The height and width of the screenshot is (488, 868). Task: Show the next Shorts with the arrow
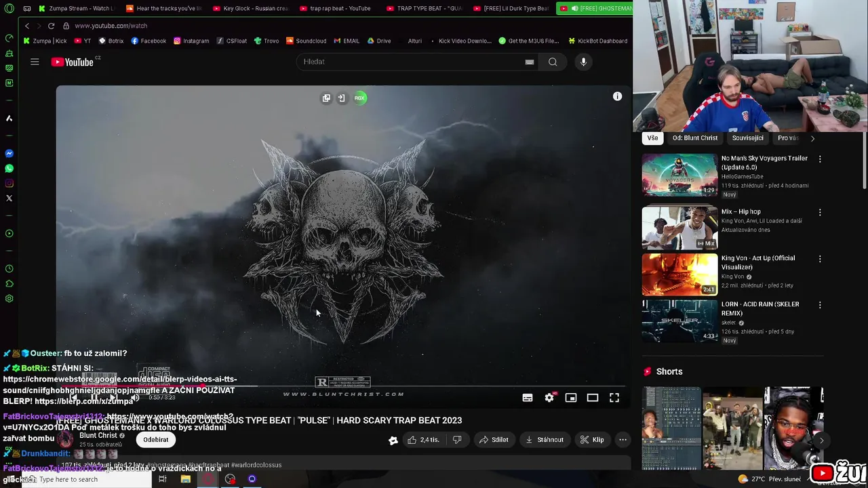pyautogui.click(x=821, y=441)
